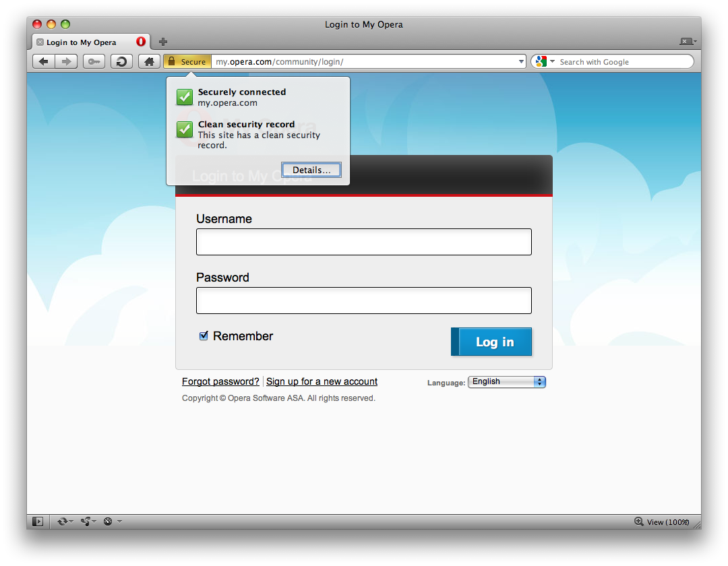Image resolution: width=728 pixels, height=566 pixels.
Task: Open the Opera Turbo icon in status bar
Action: pos(108,522)
